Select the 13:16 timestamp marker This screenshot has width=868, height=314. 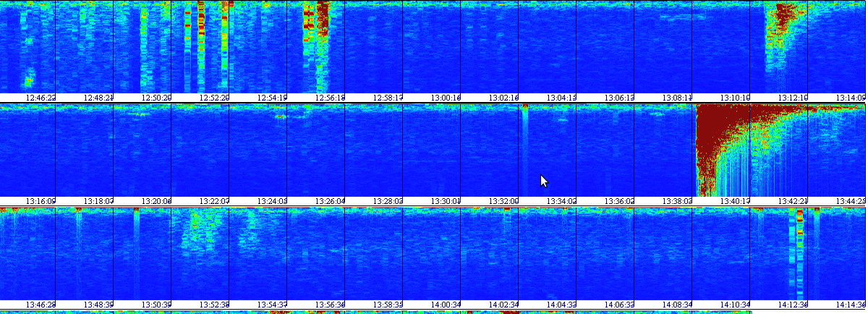pyautogui.click(x=41, y=201)
